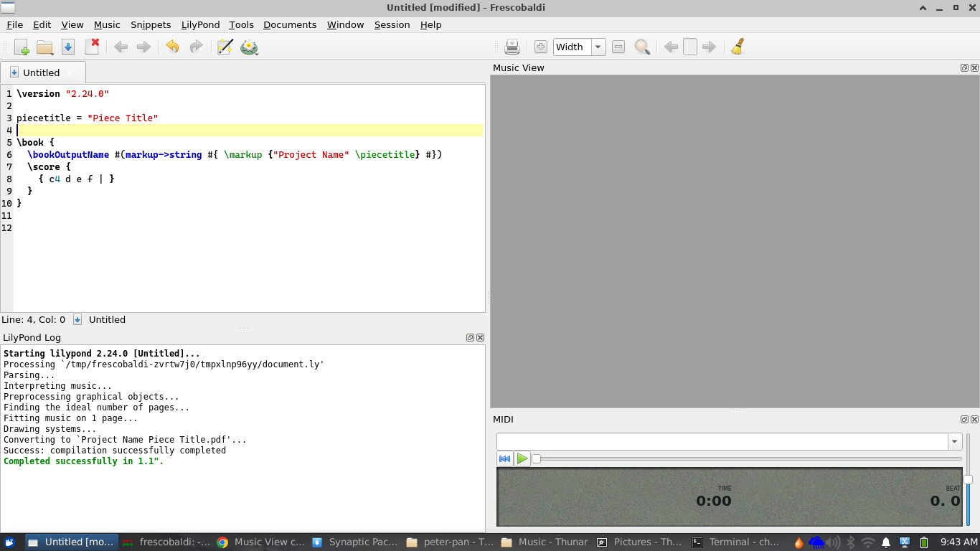Toggle the magnifying glass in Music View
Image resolution: width=980 pixels, height=551 pixels.
[641, 47]
